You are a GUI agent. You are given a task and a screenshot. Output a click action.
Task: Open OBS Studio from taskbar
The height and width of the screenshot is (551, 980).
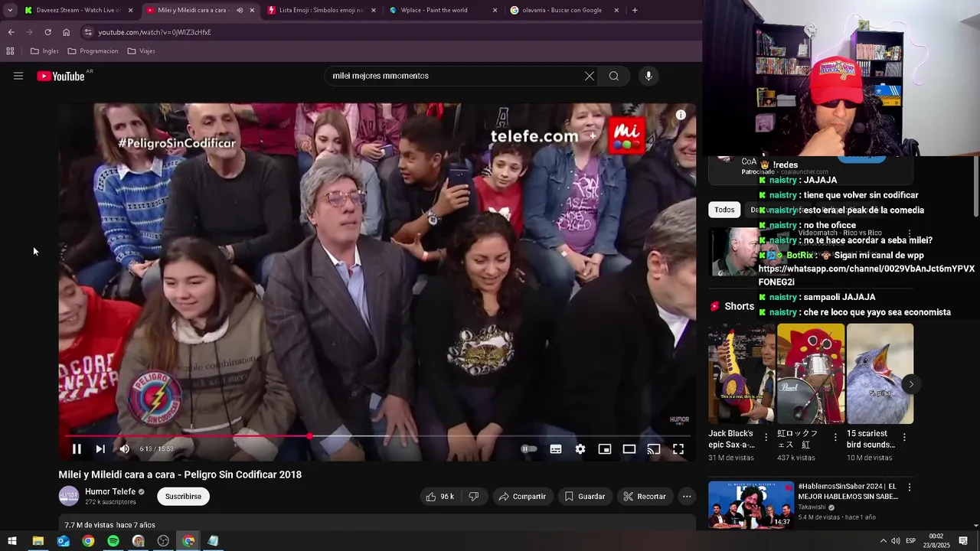(x=163, y=541)
